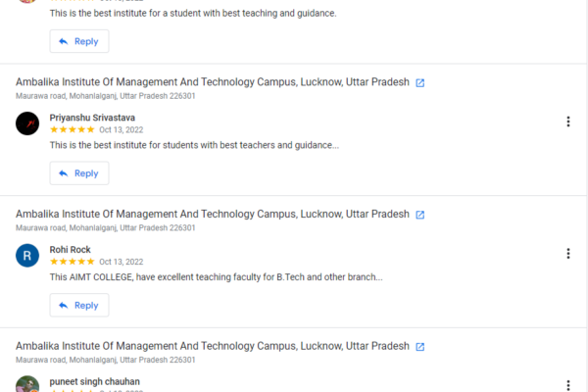Screen dimensions: 588x392
Task: Click the reviewer name puneet singh chauhan
Action: (x=95, y=381)
